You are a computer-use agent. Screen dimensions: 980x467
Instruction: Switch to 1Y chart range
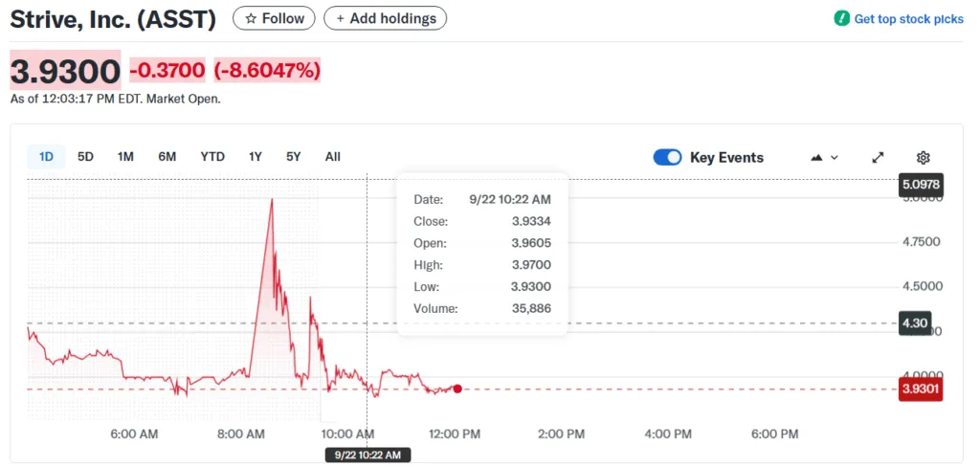(255, 157)
